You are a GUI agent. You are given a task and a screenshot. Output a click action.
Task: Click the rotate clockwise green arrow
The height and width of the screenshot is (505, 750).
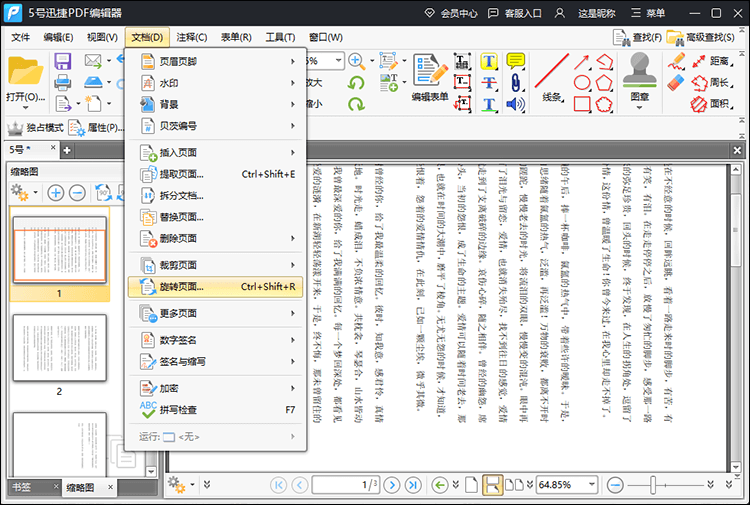[356, 104]
